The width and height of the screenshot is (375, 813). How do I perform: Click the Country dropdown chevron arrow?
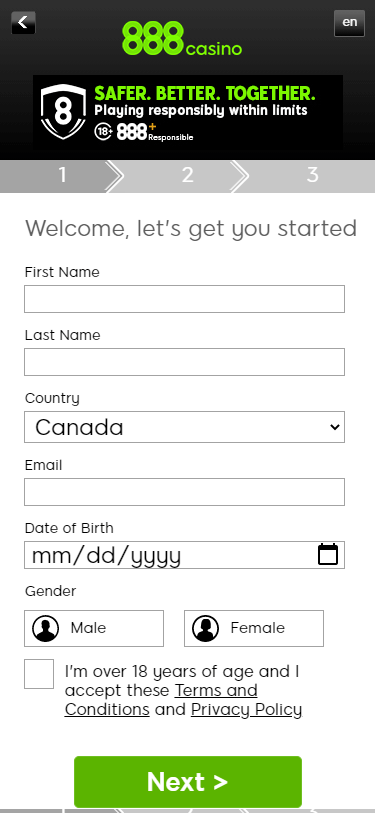coord(335,427)
